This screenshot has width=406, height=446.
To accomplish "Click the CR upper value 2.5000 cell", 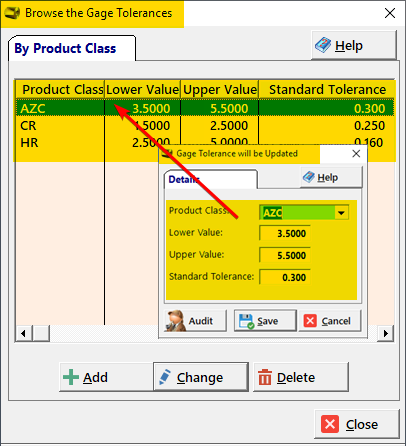I will click(220, 126).
